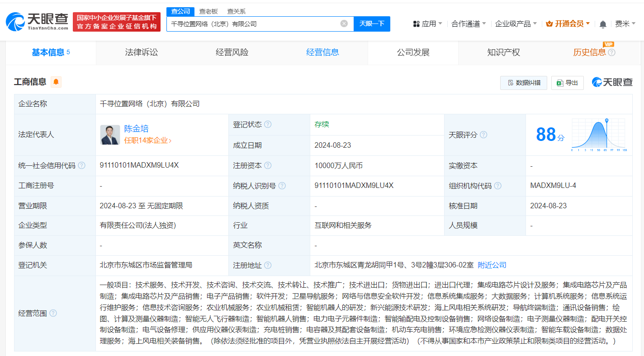Image resolution: width=644 pixels, height=356 pixels.
Task: Open the notification bell icon
Action: (x=603, y=24)
